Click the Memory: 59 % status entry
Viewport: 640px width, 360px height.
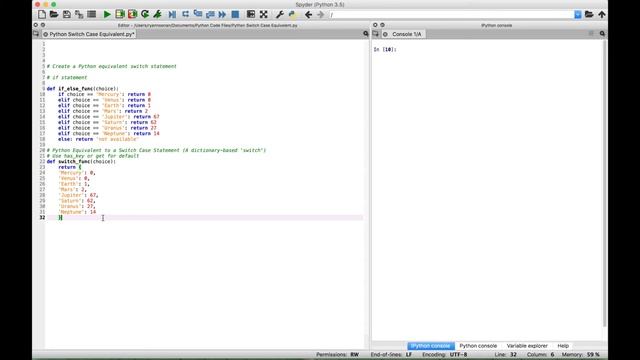(x=580, y=355)
